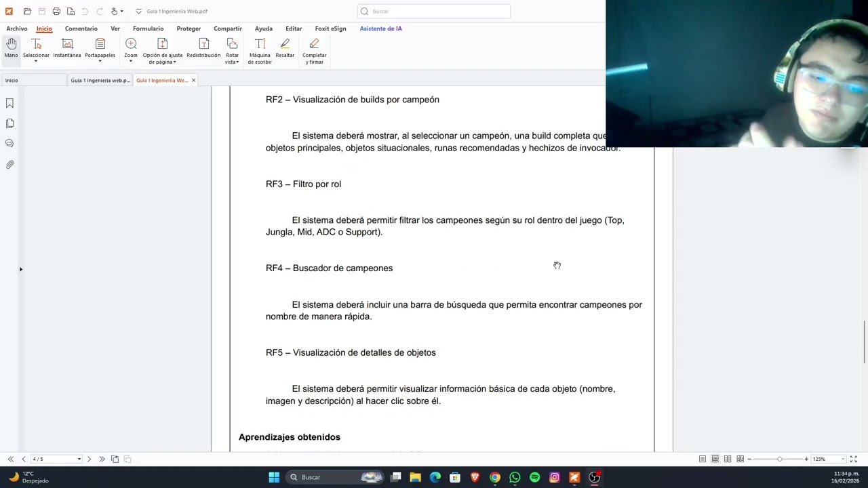Screen dimensions: 868x488
Task: Switch to the Ver ribbon tab
Action: (115, 28)
